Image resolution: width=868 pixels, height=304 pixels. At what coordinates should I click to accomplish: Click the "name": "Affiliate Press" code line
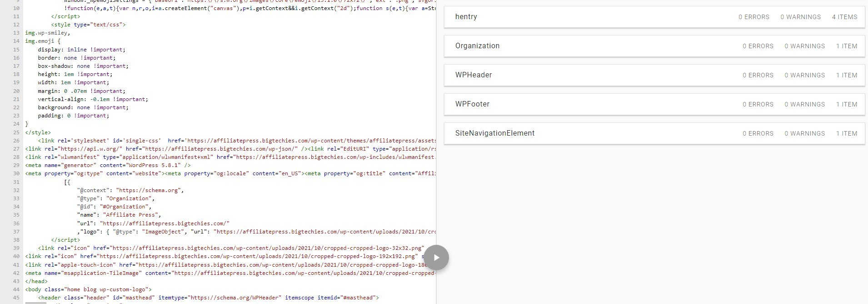pyautogui.click(x=119, y=215)
